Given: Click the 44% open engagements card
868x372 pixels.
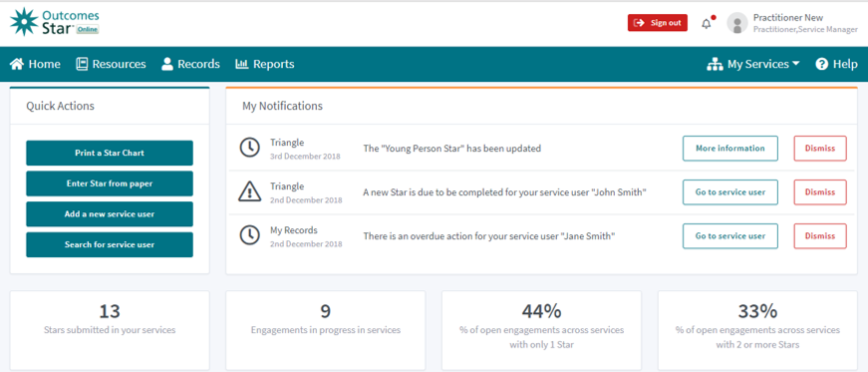Looking at the screenshot, I should [541, 330].
